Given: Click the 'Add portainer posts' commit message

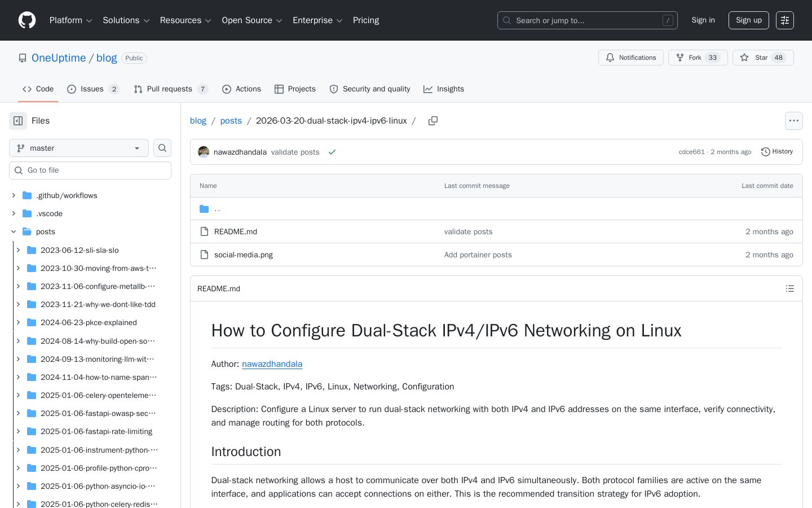Looking at the screenshot, I should pos(478,255).
